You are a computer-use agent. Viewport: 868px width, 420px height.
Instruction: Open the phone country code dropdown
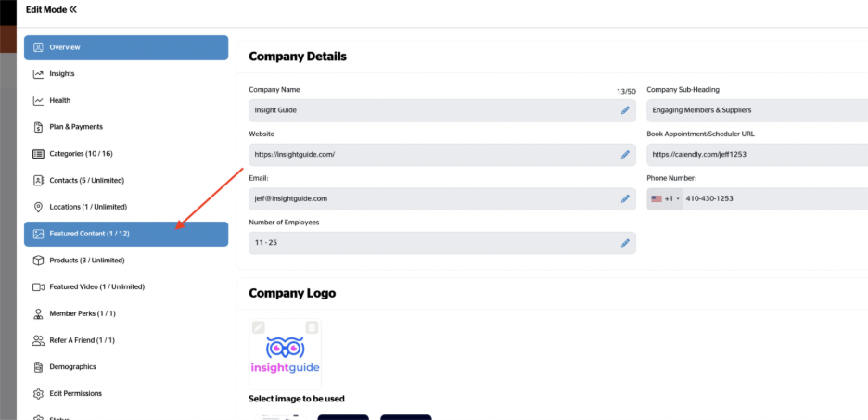pos(666,198)
